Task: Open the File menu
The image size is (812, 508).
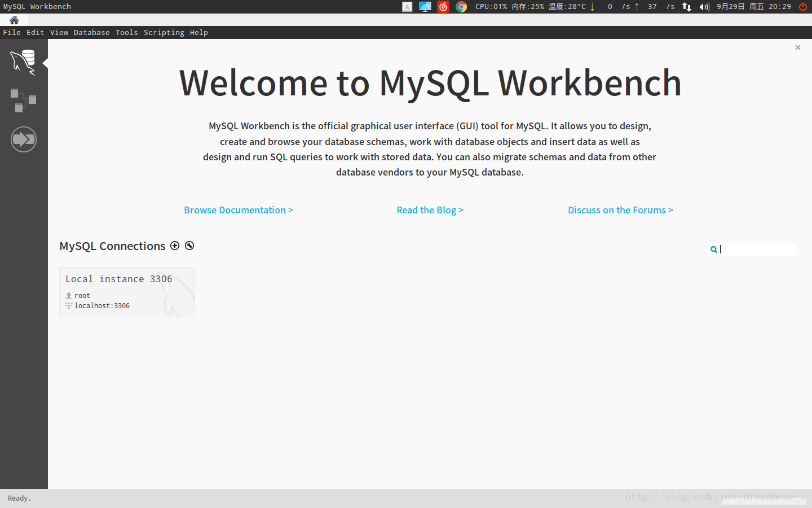Action: coord(12,33)
